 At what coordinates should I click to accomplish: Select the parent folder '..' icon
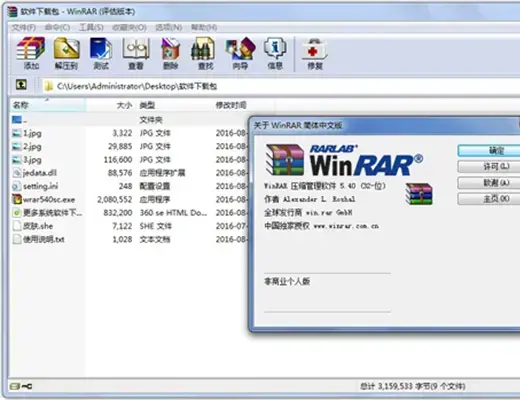point(17,119)
